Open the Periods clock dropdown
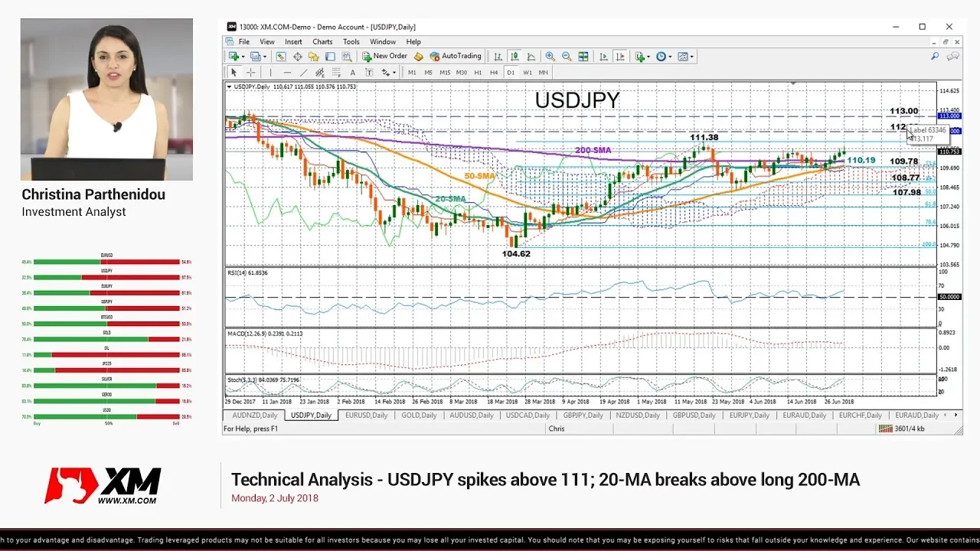The height and width of the screenshot is (551, 980). pyautogui.click(x=664, y=56)
